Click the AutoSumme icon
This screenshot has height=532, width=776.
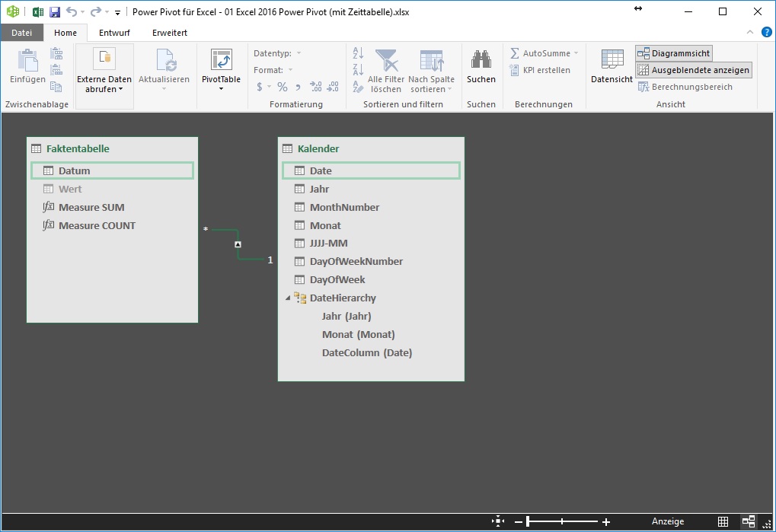519,52
